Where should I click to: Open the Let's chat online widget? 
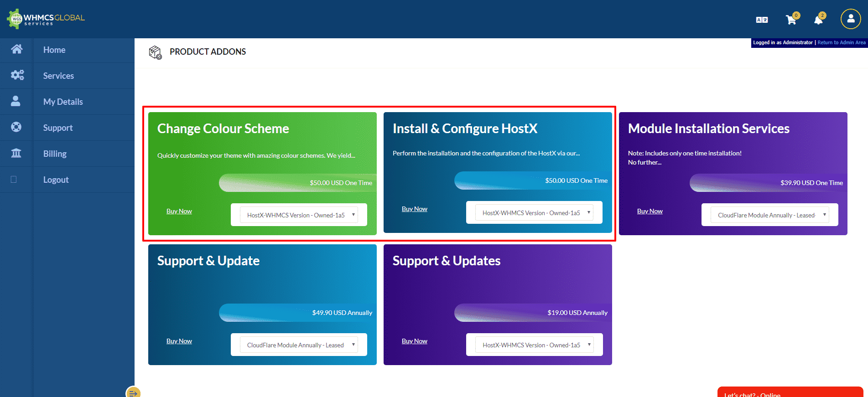tap(790, 392)
